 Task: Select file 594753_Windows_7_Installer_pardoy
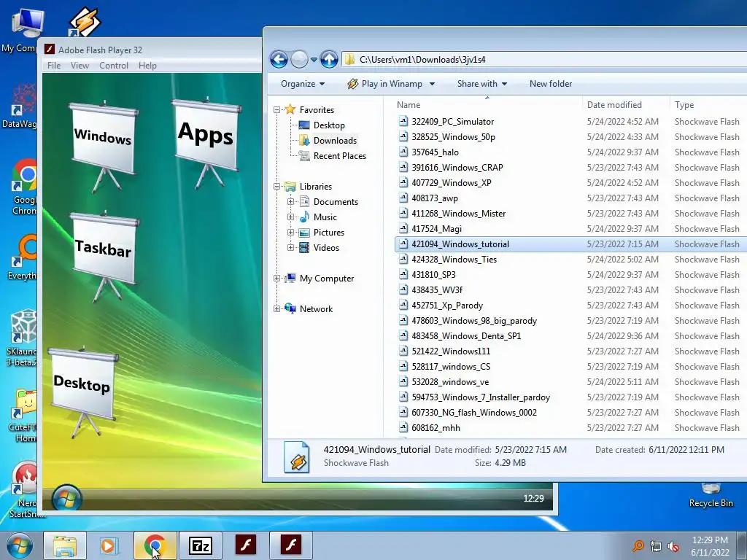pyautogui.click(x=481, y=397)
